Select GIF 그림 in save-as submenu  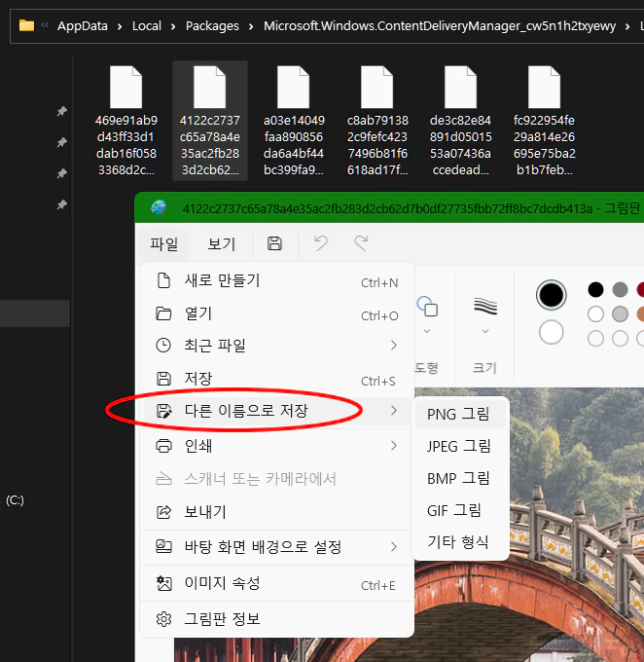pyautogui.click(x=460, y=510)
